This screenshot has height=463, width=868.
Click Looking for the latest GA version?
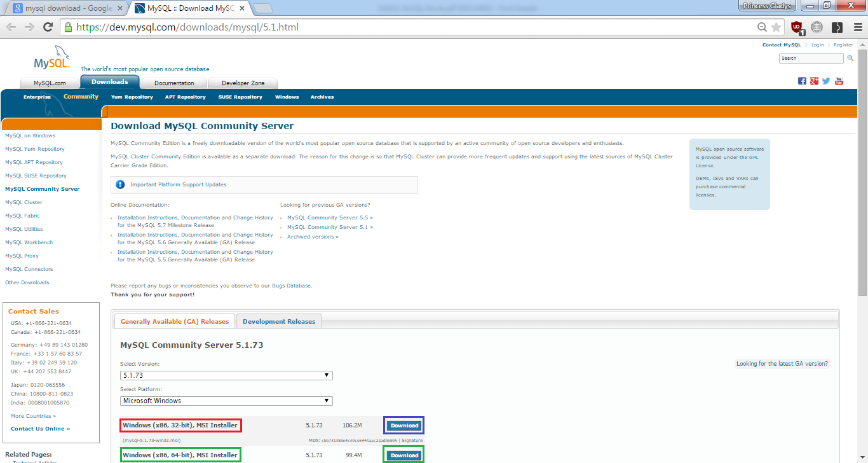tap(782, 364)
